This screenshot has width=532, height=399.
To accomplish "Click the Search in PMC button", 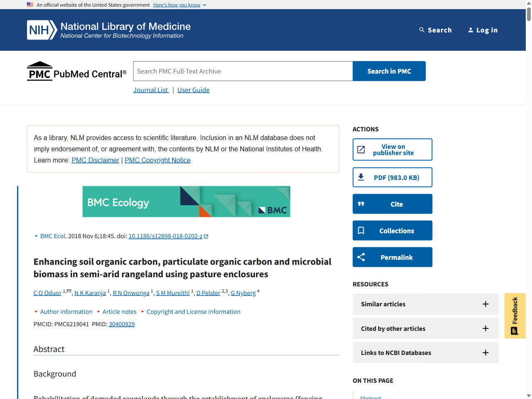I will point(389,71).
